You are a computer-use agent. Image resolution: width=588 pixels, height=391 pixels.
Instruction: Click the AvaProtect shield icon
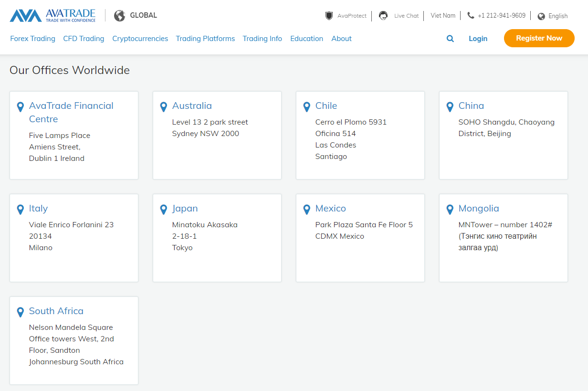(x=329, y=16)
